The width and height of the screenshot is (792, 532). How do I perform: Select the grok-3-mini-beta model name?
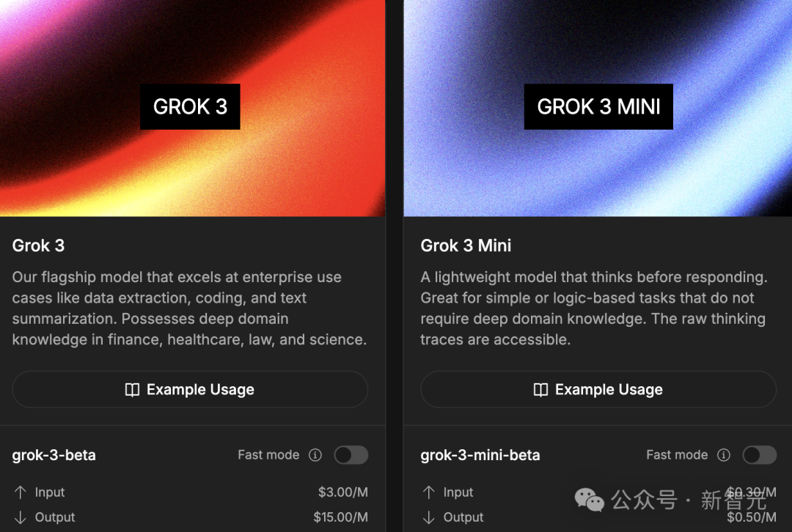tap(480, 455)
